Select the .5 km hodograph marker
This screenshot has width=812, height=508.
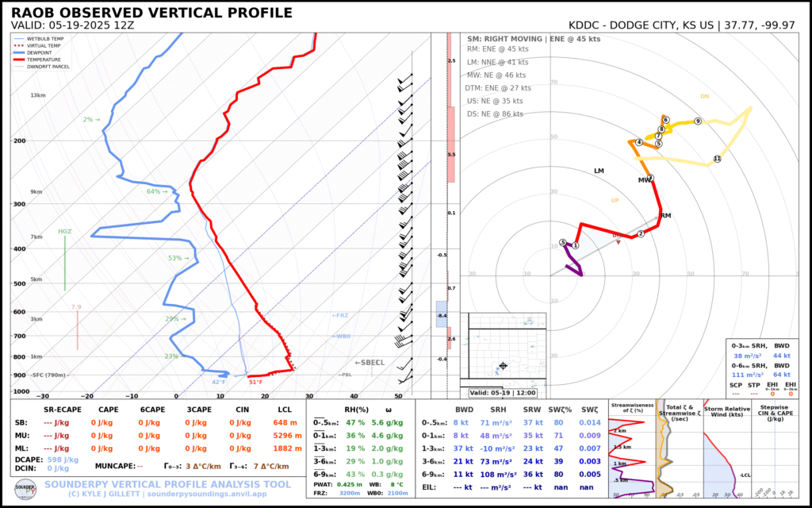click(562, 243)
